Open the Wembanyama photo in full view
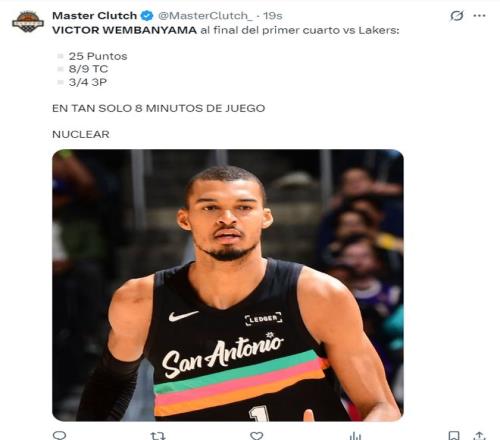The width and height of the screenshot is (500, 440). [228, 285]
